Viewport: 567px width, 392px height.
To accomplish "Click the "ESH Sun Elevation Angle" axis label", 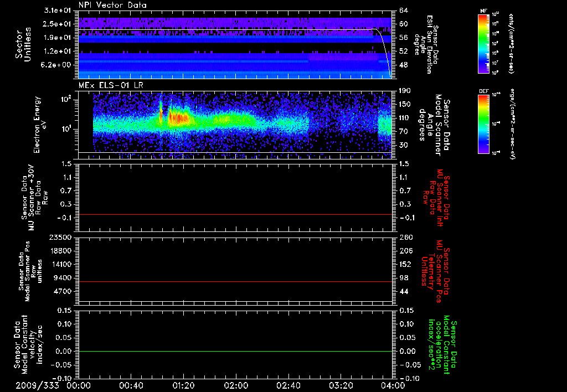I will [426, 44].
